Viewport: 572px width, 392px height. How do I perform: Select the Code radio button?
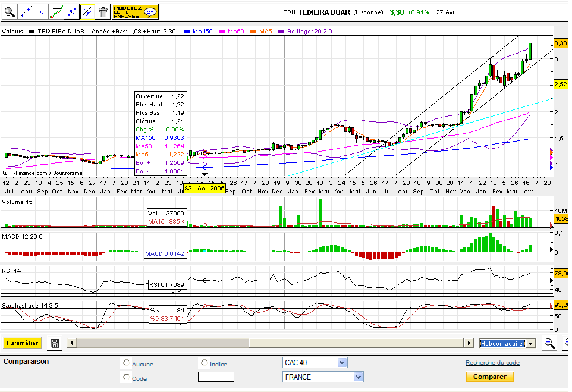[x=126, y=377]
